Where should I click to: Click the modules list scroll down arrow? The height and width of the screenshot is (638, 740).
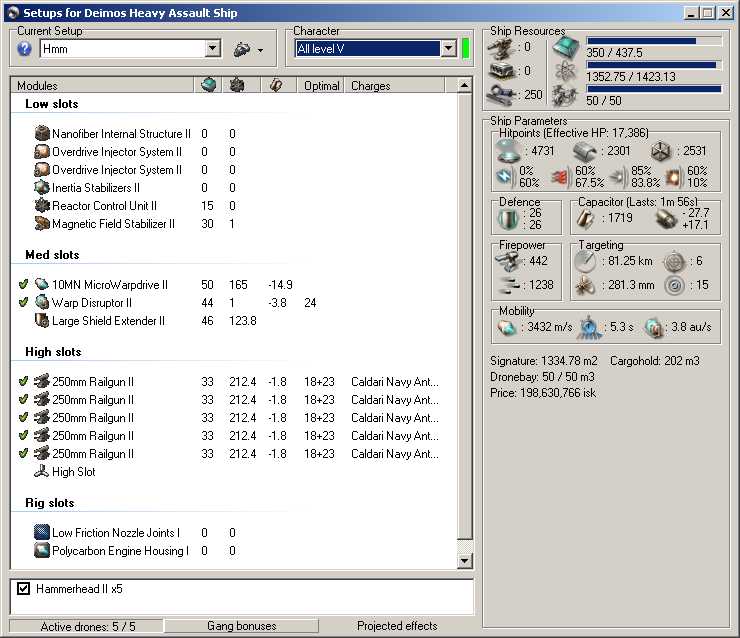click(x=464, y=561)
